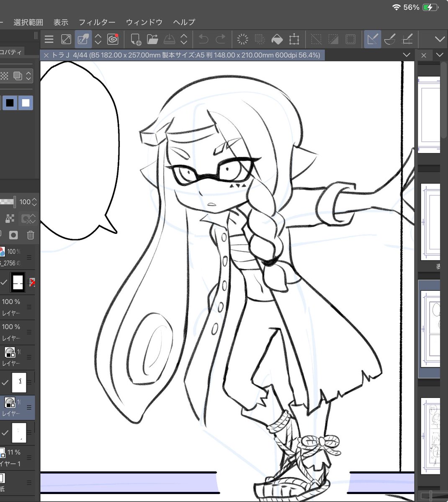The width and height of the screenshot is (448, 502).
Task: Open the up-down stepper beside save icon
Action: (183, 39)
